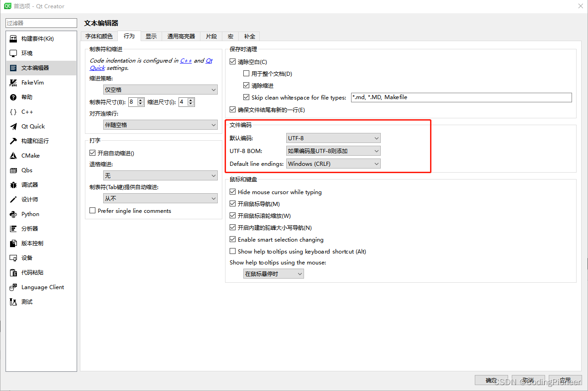Open the Language Client icon
Viewport: 588px width, 391px height.
13,287
